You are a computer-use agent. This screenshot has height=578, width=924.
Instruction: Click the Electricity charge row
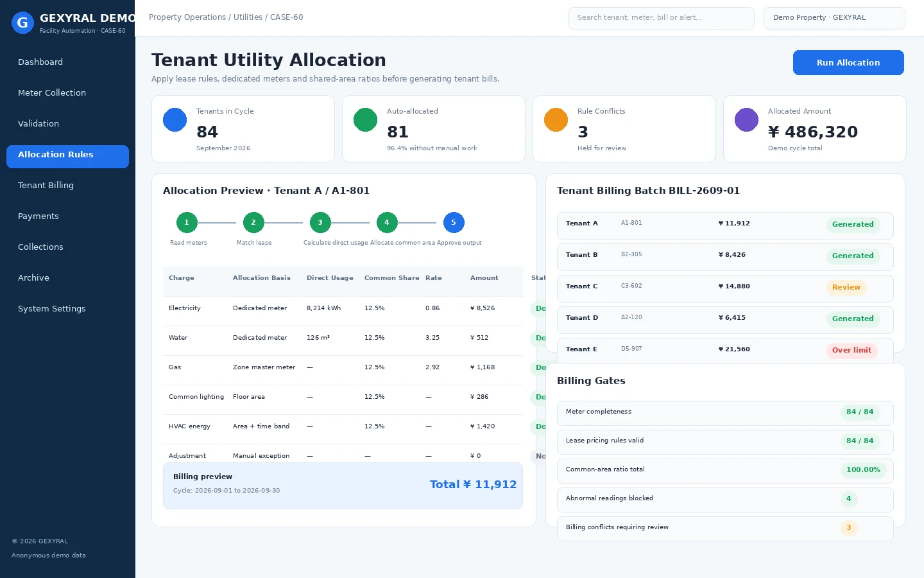point(343,311)
